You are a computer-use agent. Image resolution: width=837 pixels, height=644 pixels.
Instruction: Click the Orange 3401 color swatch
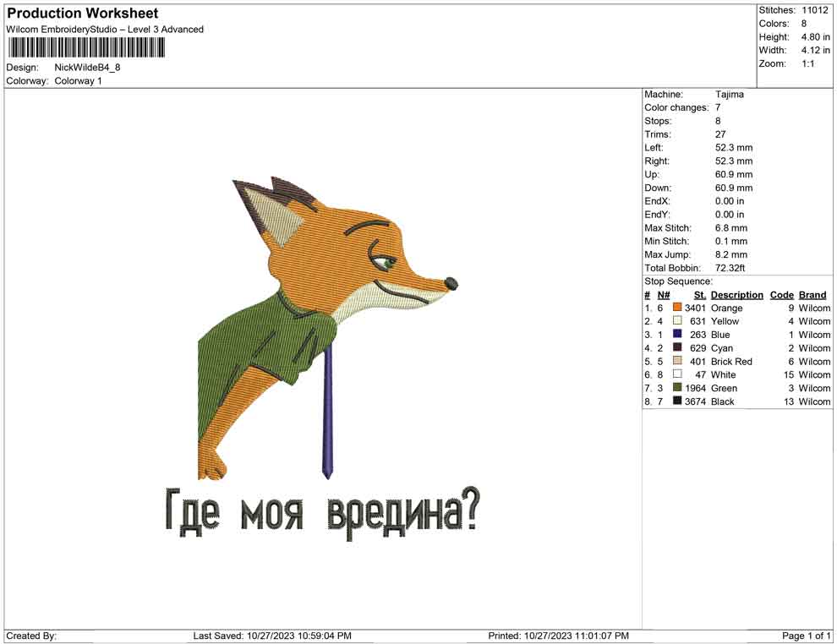tap(677, 308)
